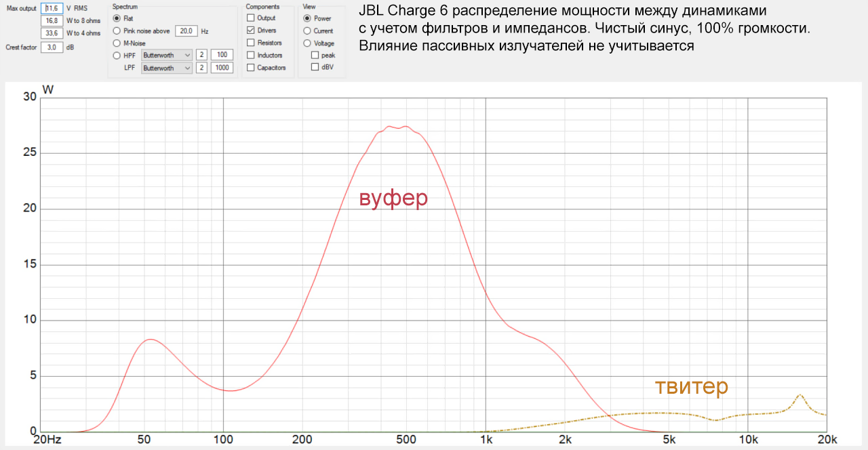Viewport: 868px width, 450px height.
Task: Enable the Resistors checkbox
Action: 251,43
